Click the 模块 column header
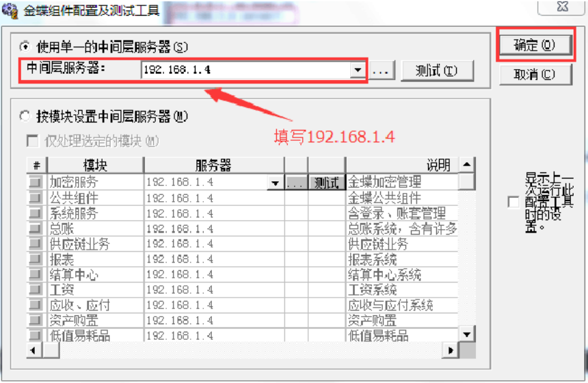The height and width of the screenshot is (383, 588). click(95, 166)
